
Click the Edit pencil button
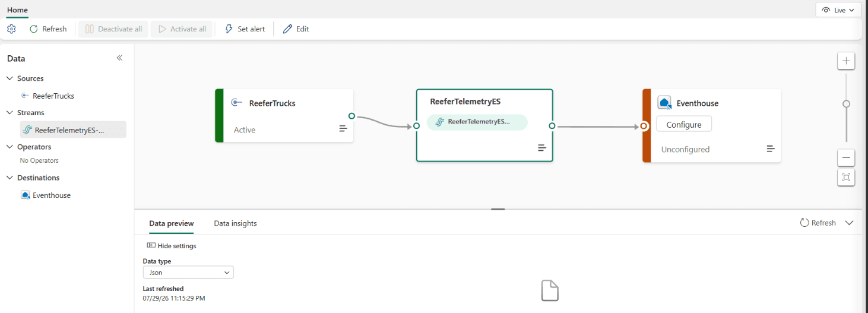point(296,29)
